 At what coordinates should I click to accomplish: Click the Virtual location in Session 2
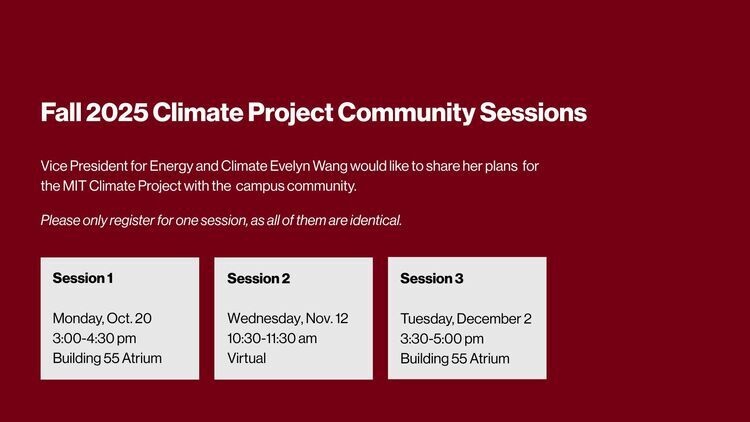point(247,358)
